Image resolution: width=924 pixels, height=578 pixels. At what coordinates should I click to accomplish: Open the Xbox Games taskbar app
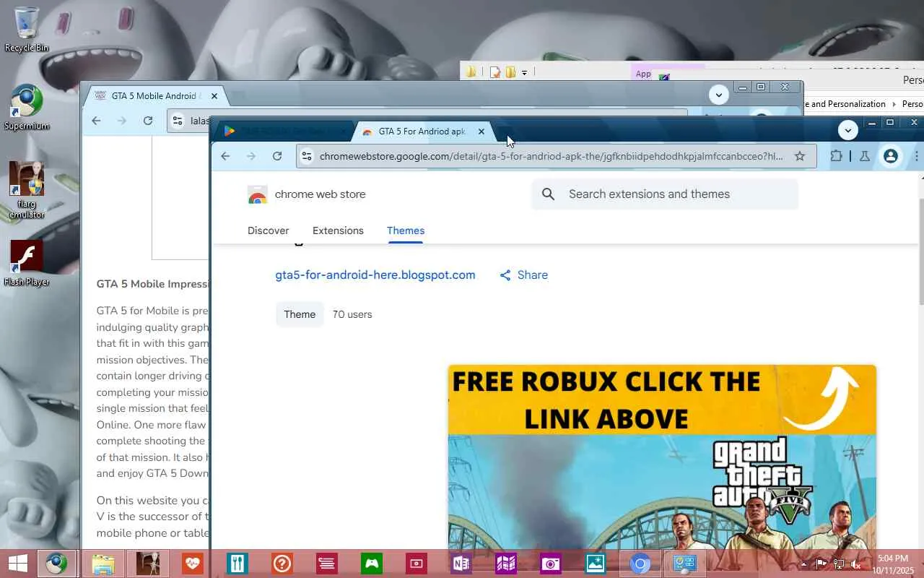(x=371, y=564)
